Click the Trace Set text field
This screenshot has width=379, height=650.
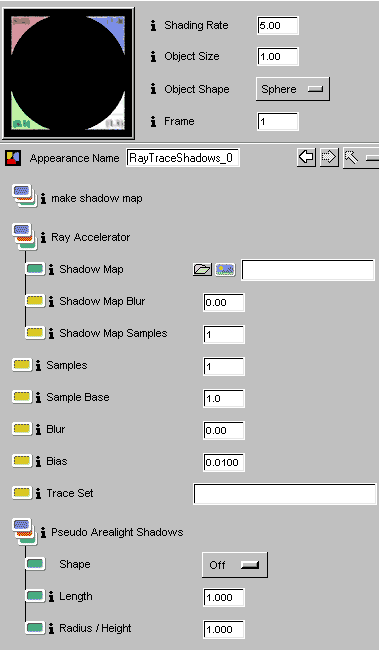pyautogui.click(x=285, y=493)
